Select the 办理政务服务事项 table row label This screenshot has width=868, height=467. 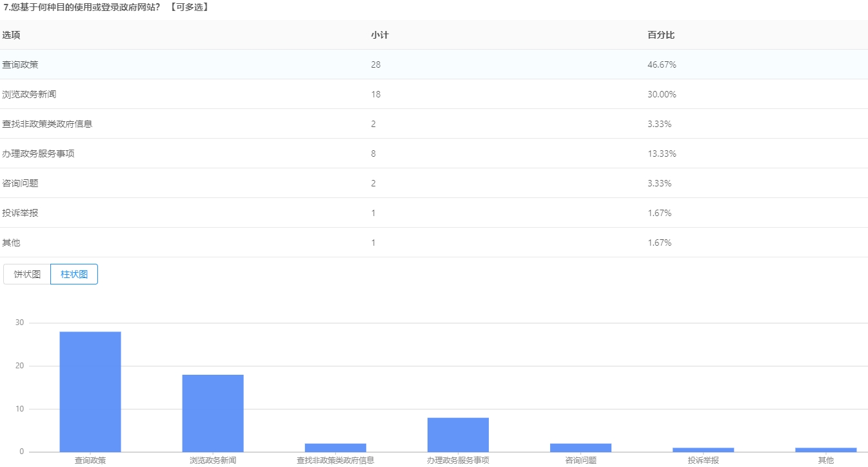[38, 154]
